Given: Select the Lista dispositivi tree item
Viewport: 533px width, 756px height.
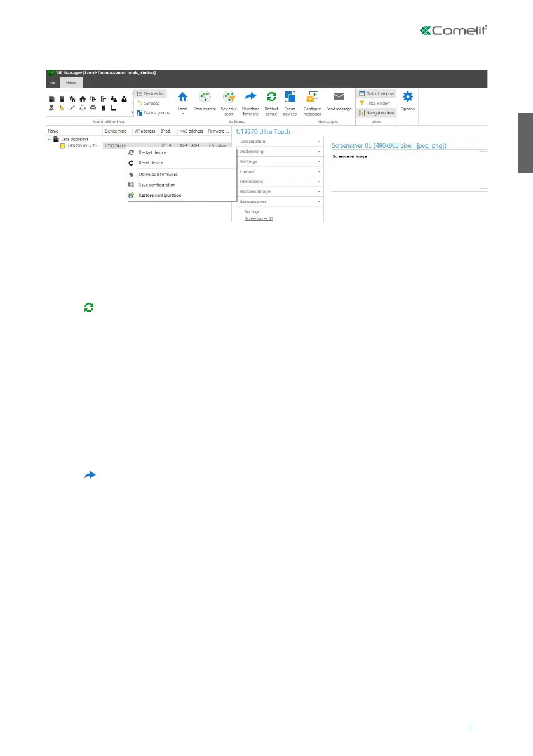Looking at the screenshot, I should pos(74,140).
